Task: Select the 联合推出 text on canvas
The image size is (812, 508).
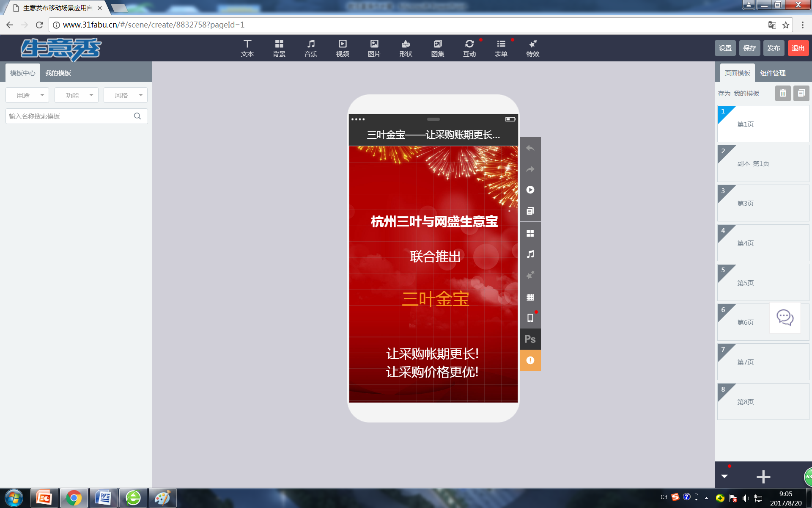Action: (x=435, y=256)
